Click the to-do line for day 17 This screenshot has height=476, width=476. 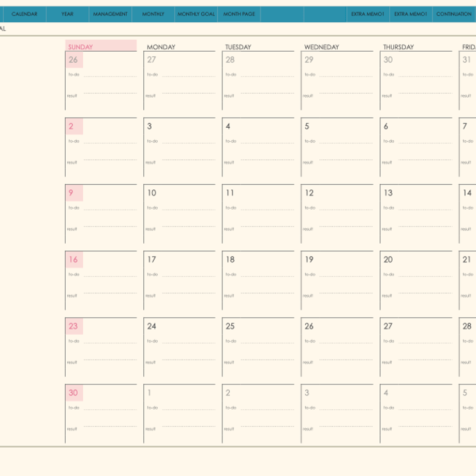pyautogui.click(x=188, y=276)
